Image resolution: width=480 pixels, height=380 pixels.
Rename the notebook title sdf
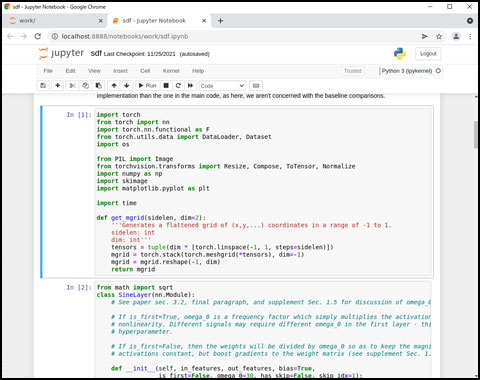tap(96, 53)
